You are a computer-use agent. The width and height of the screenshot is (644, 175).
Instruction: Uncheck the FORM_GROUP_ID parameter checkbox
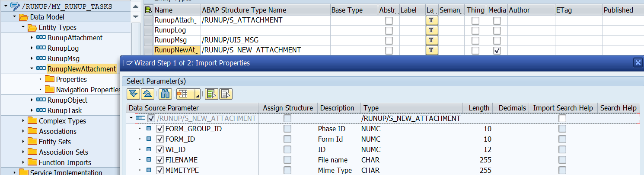(159, 129)
